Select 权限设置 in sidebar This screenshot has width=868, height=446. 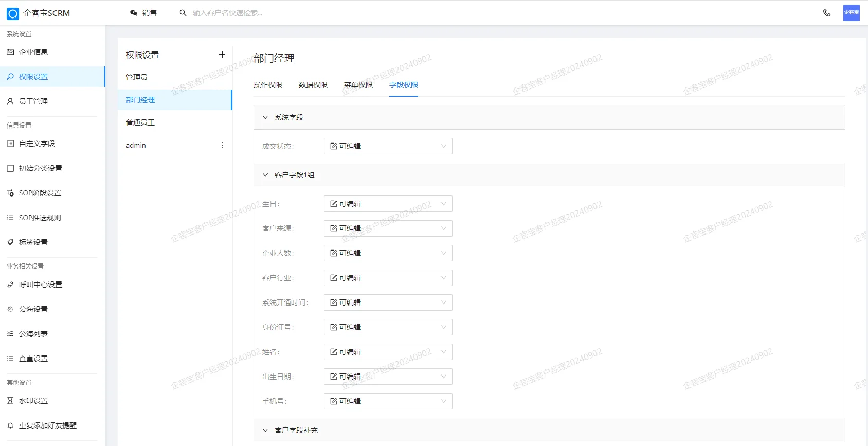52,77
